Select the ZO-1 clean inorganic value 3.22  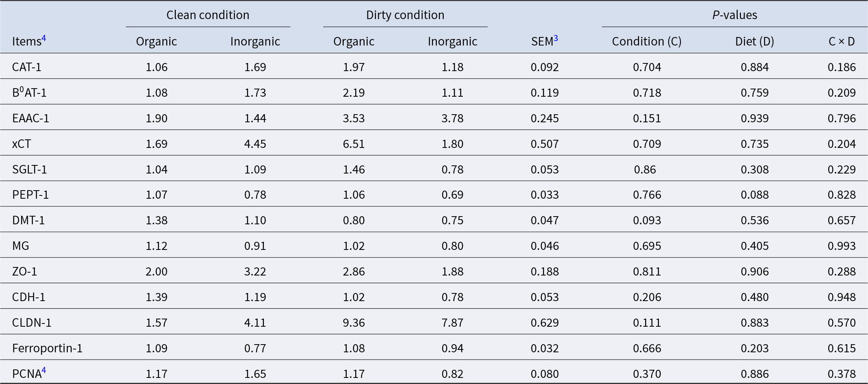255,271
